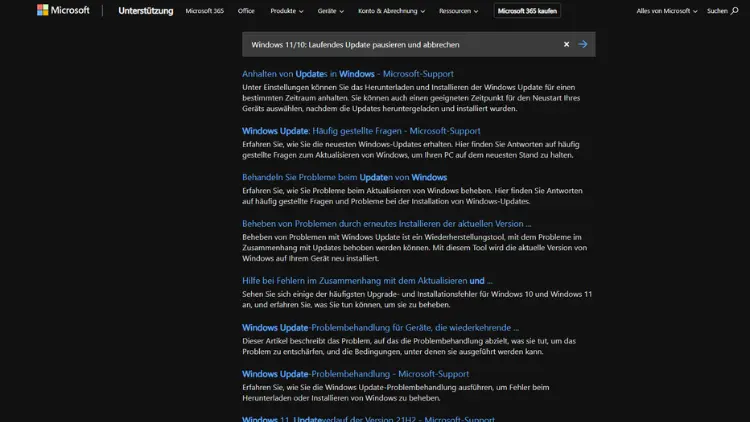This screenshot has height=422, width=750.
Task: Open the Microsoft 365 menu item
Action: pyautogui.click(x=205, y=11)
